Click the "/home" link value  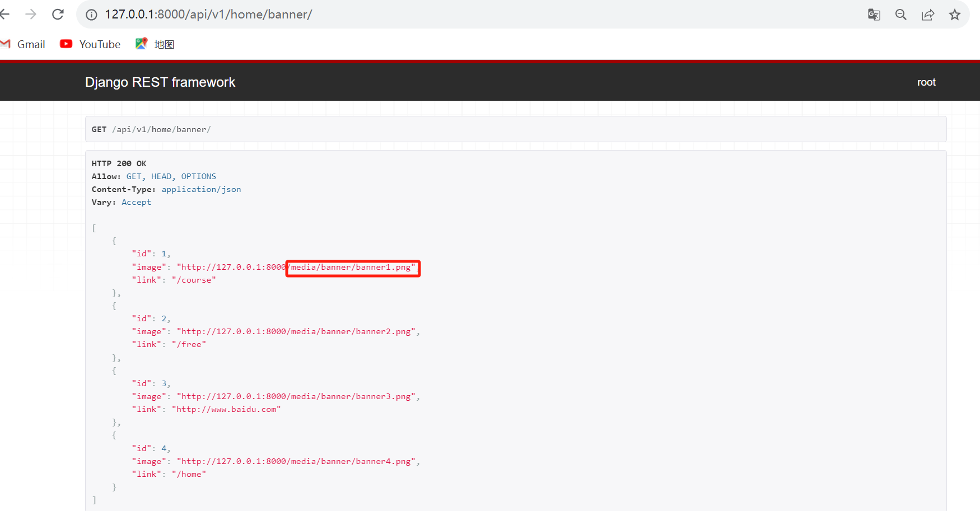[189, 474]
